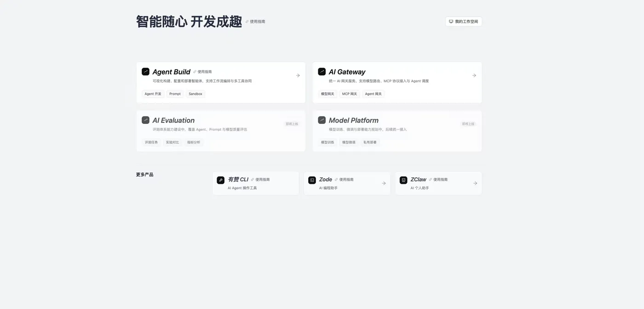Image resolution: width=644 pixels, height=309 pixels.
Task: Open 使用指南 link for Agent Build
Action: (202, 72)
